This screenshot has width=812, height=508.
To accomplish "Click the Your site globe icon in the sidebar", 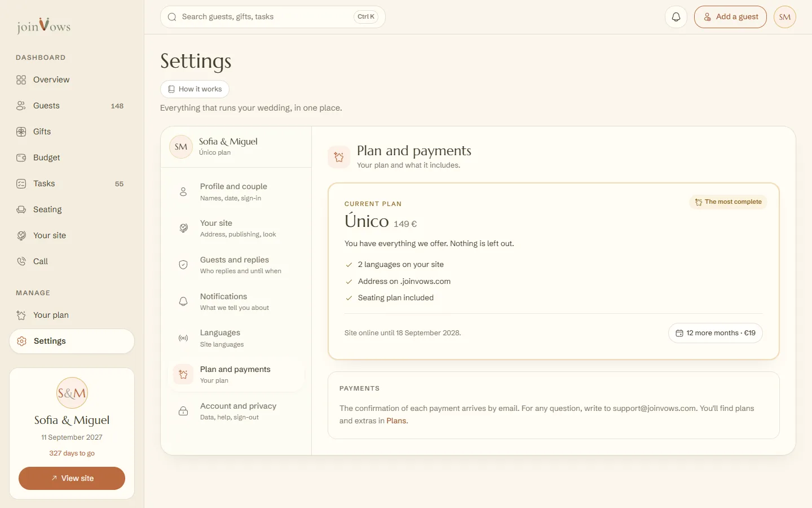I will pyautogui.click(x=21, y=235).
